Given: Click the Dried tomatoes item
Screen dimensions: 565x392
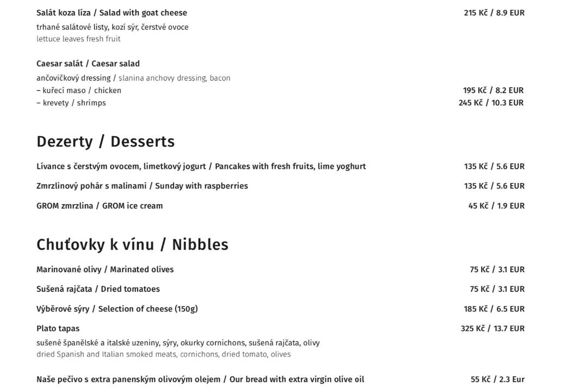Looking at the screenshot, I should [x=98, y=289].
